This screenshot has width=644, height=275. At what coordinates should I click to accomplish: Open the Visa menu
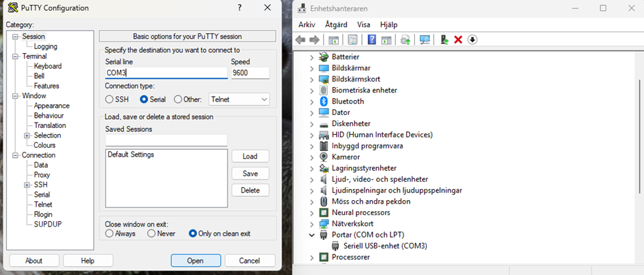pyautogui.click(x=363, y=25)
